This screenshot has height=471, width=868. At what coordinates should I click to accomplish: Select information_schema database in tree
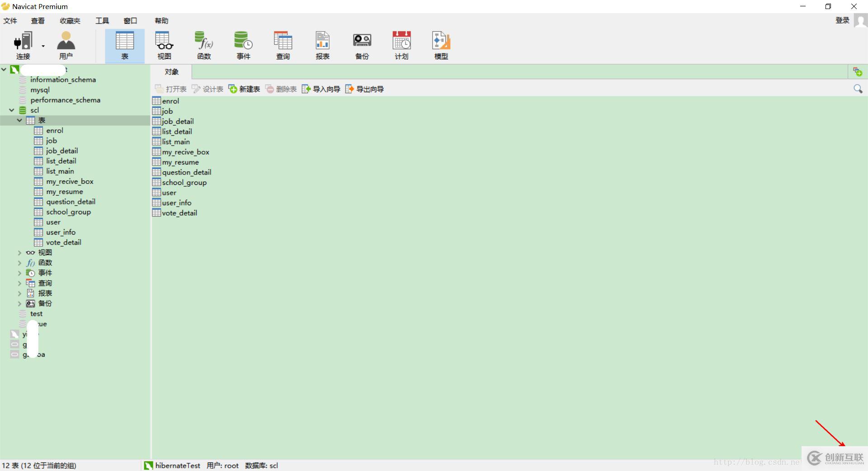click(x=63, y=80)
